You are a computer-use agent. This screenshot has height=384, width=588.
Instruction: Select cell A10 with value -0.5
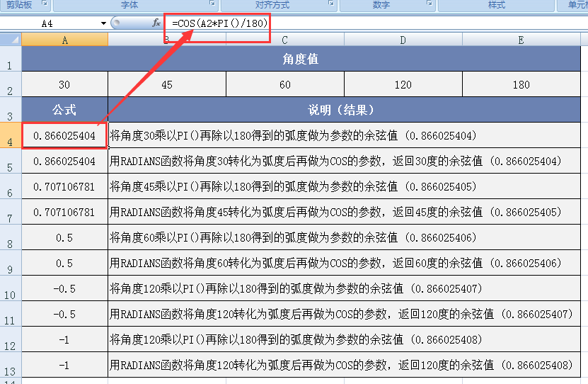click(x=65, y=288)
